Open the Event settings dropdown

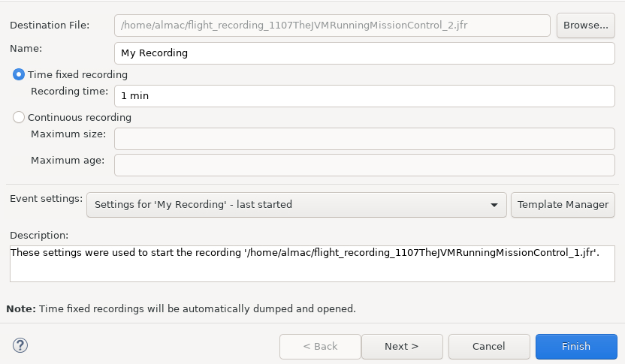tap(296, 204)
